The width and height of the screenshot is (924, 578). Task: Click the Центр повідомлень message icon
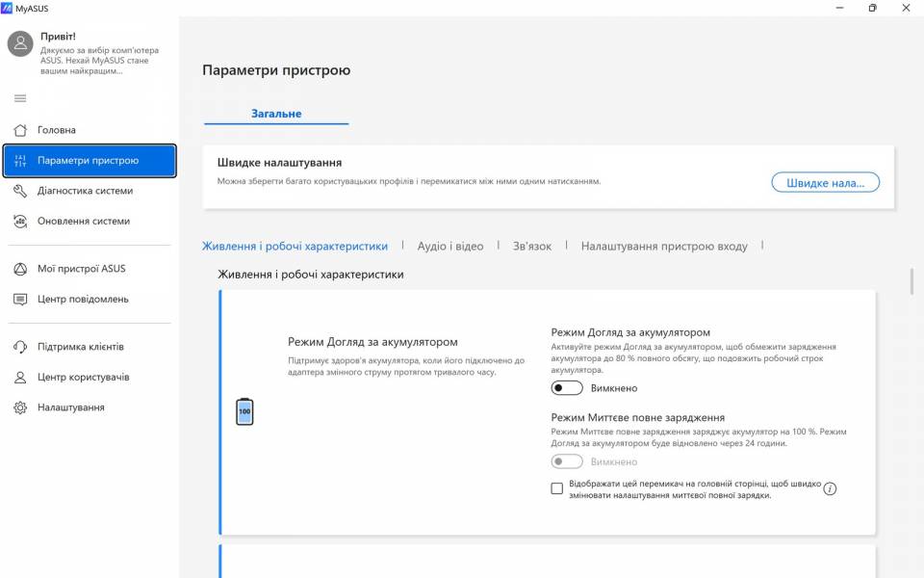click(20, 299)
